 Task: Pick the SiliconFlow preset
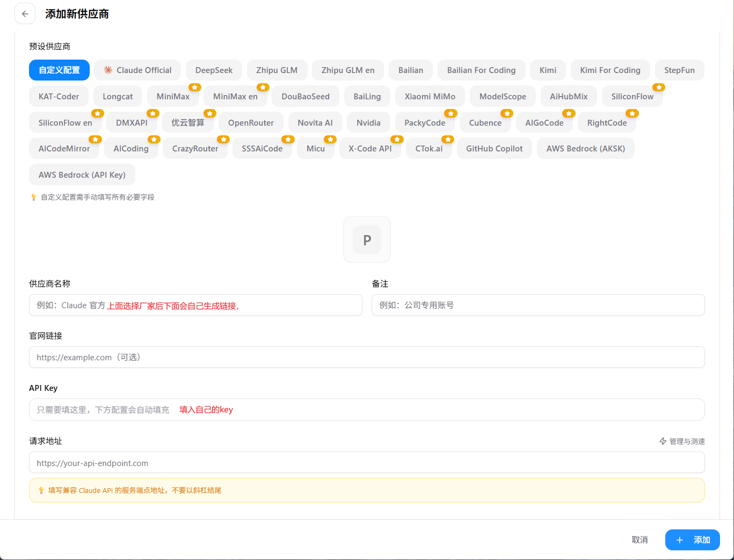point(633,97)
